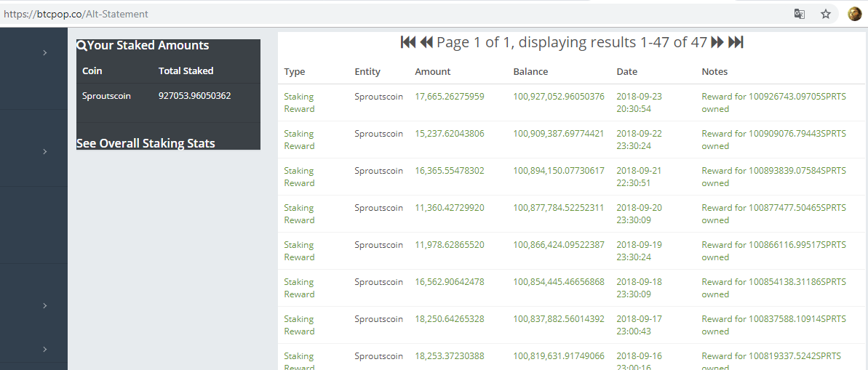Click balance 100,837,882.56014392
868x370 pixels.
tap(559, 318)
